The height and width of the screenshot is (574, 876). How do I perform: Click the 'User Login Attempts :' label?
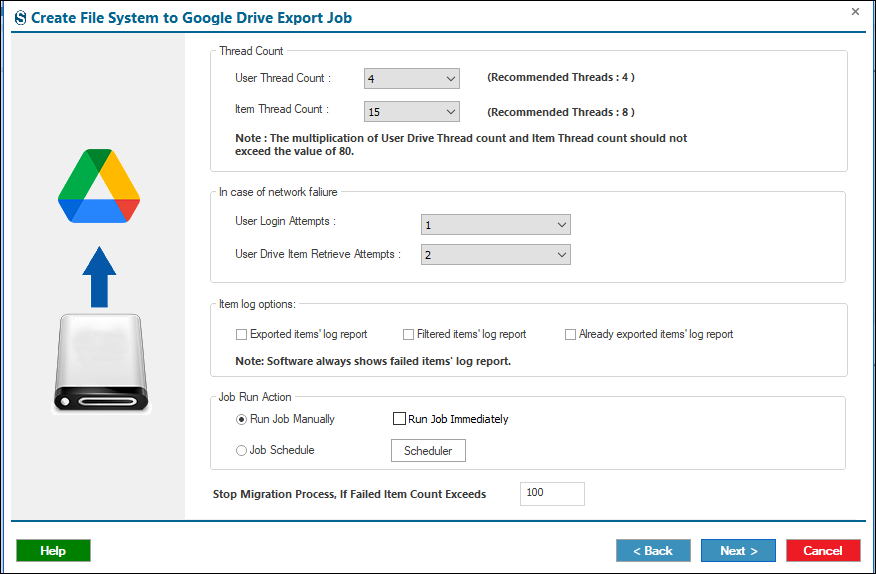(x=285, y=221)
